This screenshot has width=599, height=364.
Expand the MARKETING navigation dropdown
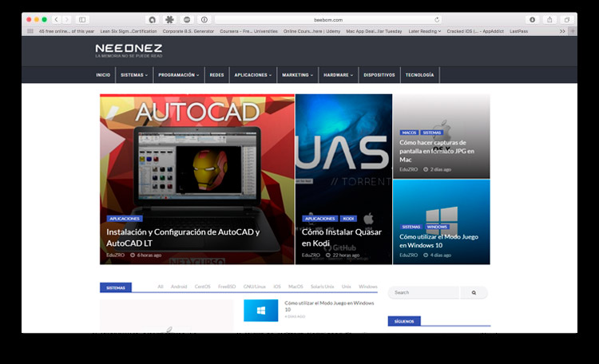pyautogui.click(x=298, y=75)
